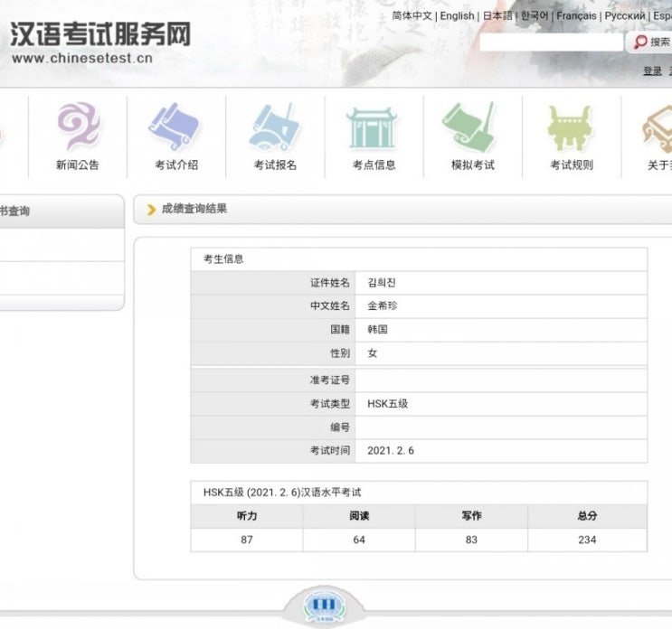Select the 考试介绍 menu label
Viewport: 672px width, 629px height.
(x=176, y=164)
